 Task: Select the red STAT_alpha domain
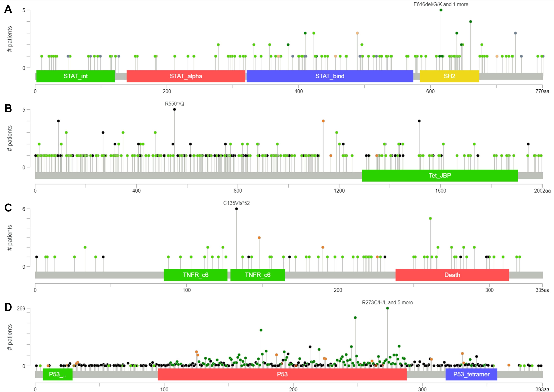(x=186, y=76)
